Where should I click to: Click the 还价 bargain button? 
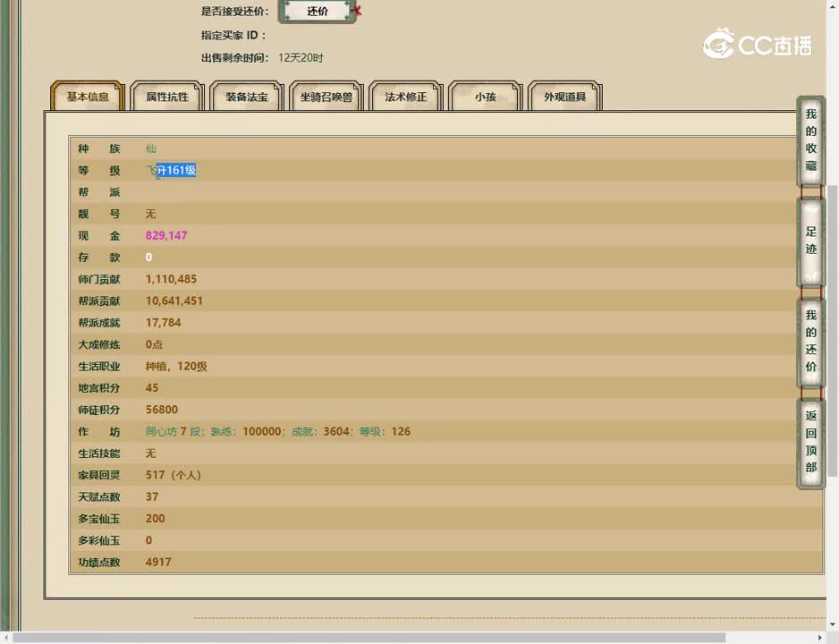(318, 12)
